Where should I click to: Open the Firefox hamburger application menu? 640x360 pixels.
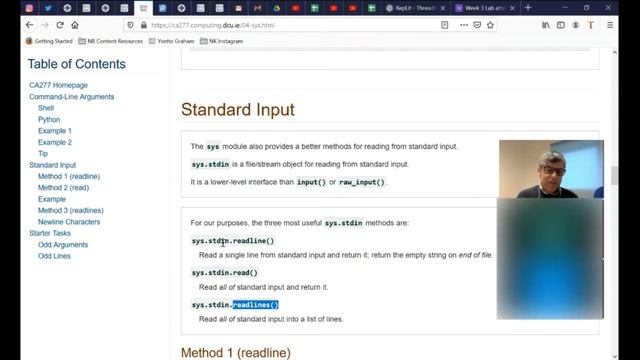point(610,25)
